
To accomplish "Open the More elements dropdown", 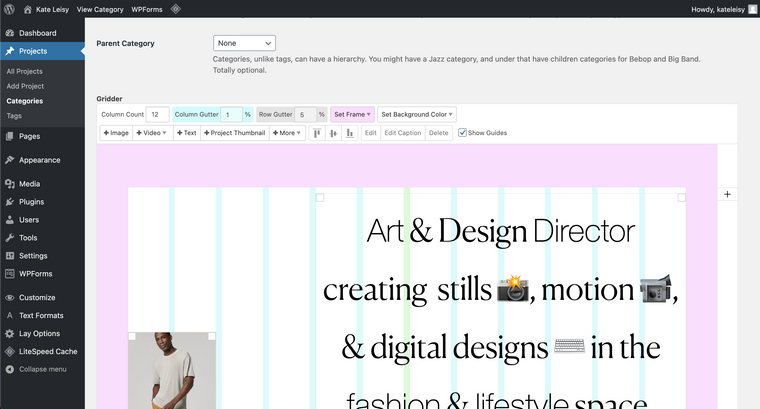I will pyautogui.click(x=287, y=133).
